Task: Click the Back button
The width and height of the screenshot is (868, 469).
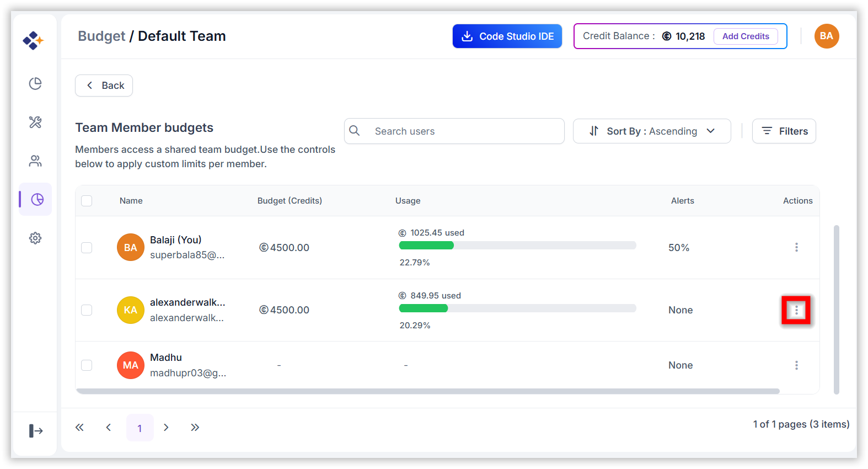Action: click(104, 86)
